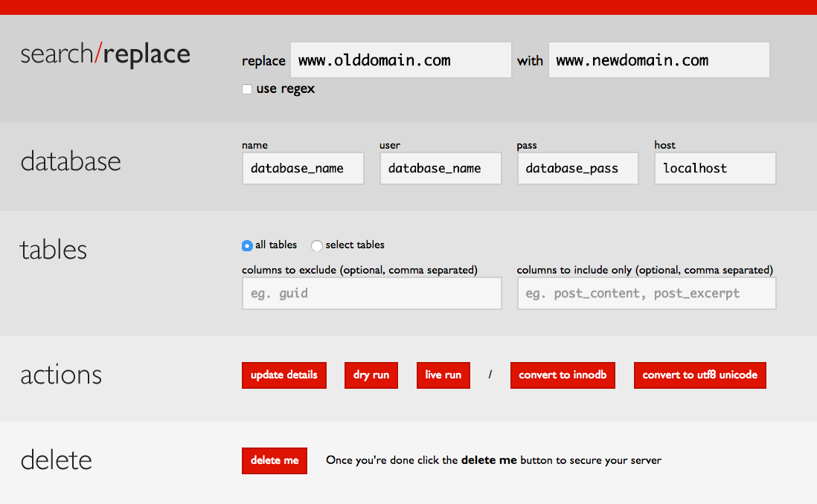Select the database pass input field
817x504 pixels.
point(578,169)
